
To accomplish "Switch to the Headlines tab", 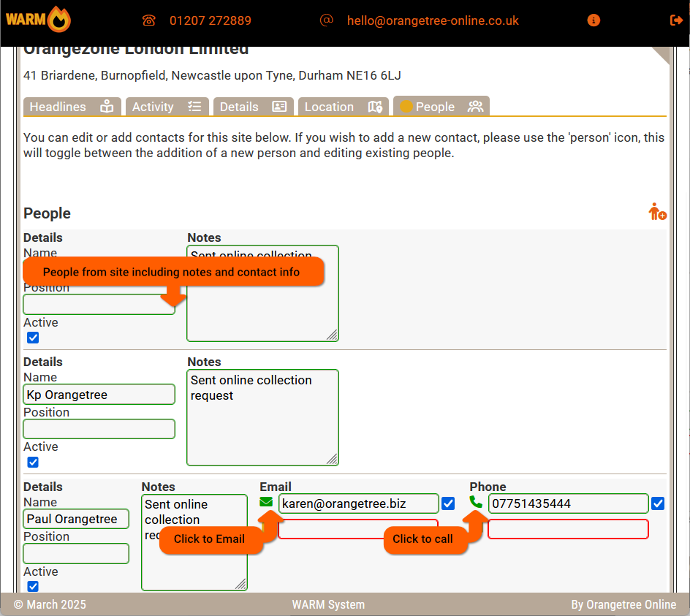I will pyautogui.click(x=72, y=107).
